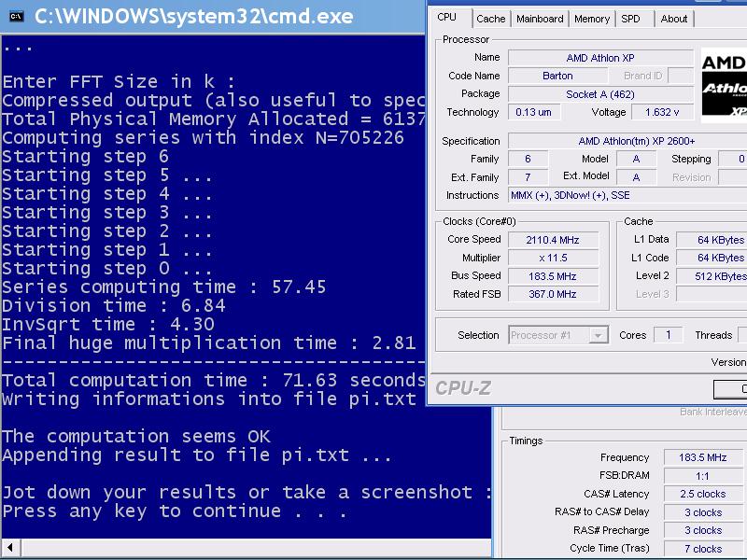Click the Cycle Time (Tras) value 7 clocks
747x560 pixels.
click(x=703, y=549)
